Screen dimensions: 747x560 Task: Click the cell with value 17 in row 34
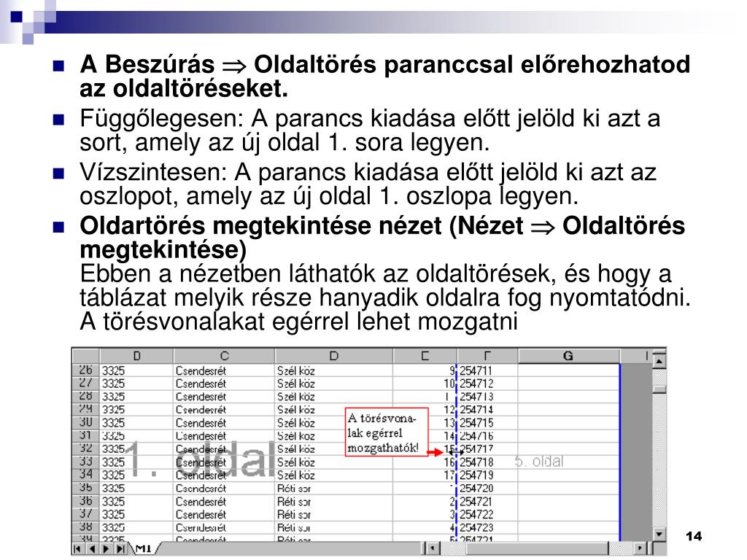(x=425, y=475)
